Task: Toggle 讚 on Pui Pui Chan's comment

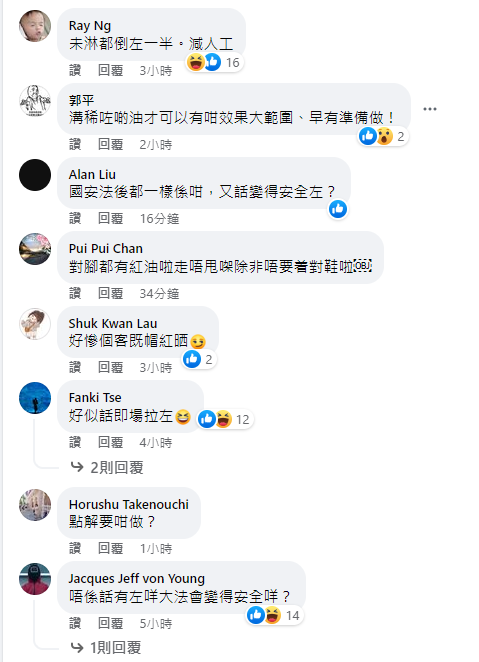Action: click(x=75, y=293)
